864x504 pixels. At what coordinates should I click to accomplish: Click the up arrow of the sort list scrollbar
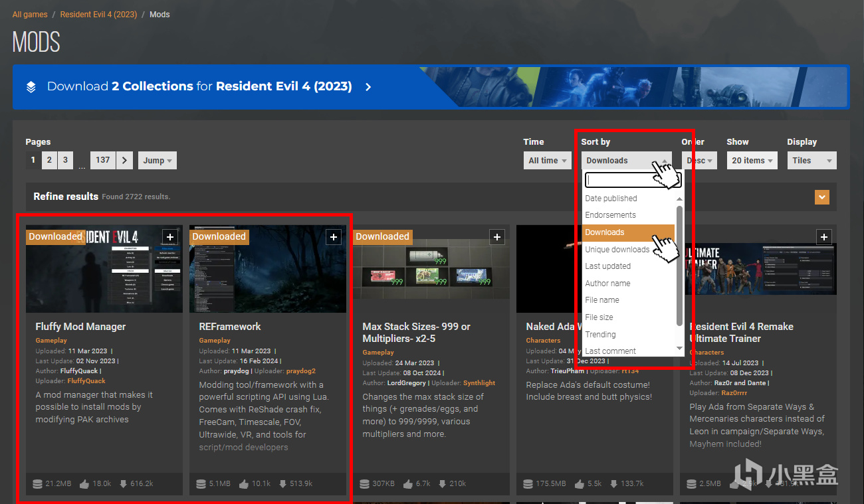679,199
